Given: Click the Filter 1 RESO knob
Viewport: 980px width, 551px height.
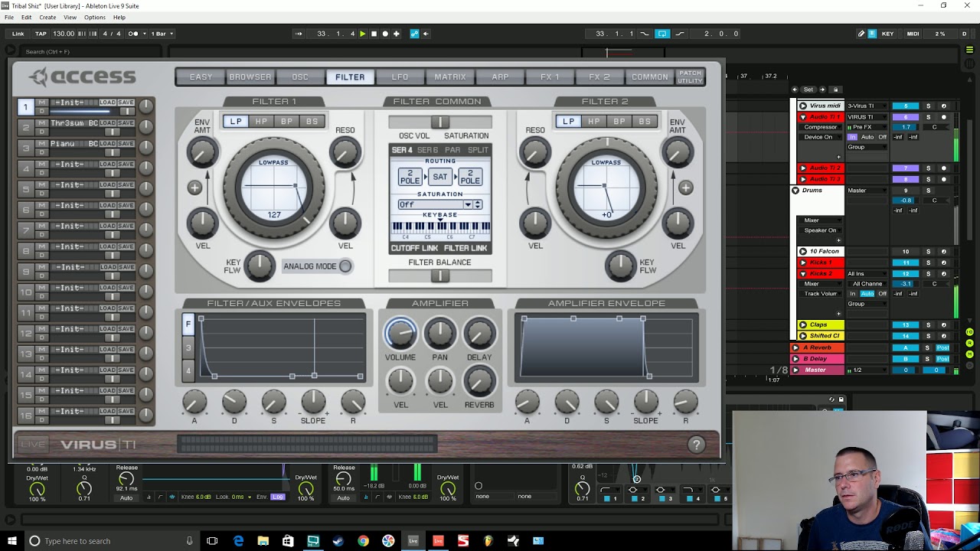Looking at the screenshot, I should pos(345,153).
